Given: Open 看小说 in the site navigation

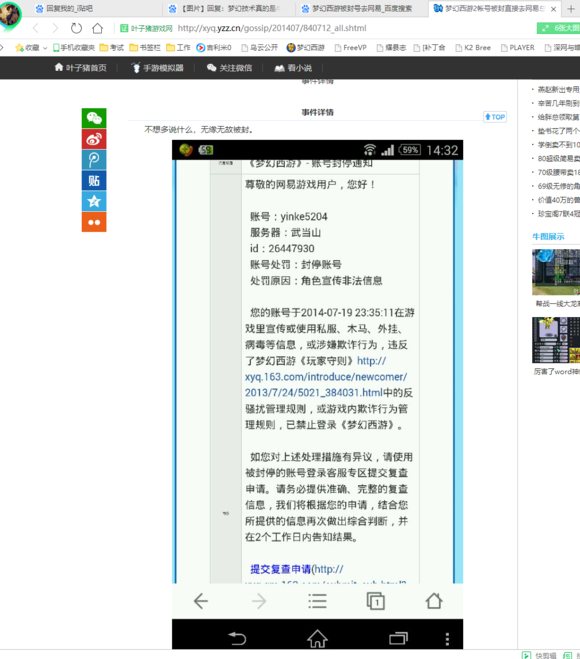Looking at the screenshot, I should pos(293,68).
